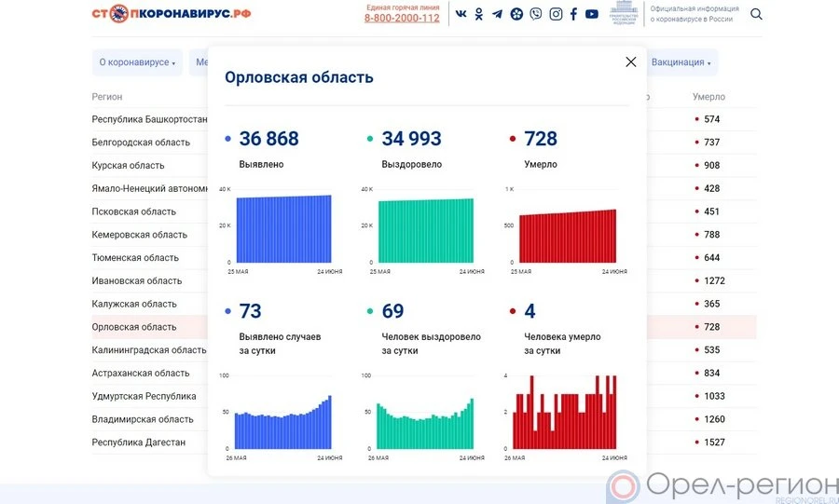This screenshot has height=504, width=839.
Task: Click the red daily deaths chart
Action: pos(564,412)
